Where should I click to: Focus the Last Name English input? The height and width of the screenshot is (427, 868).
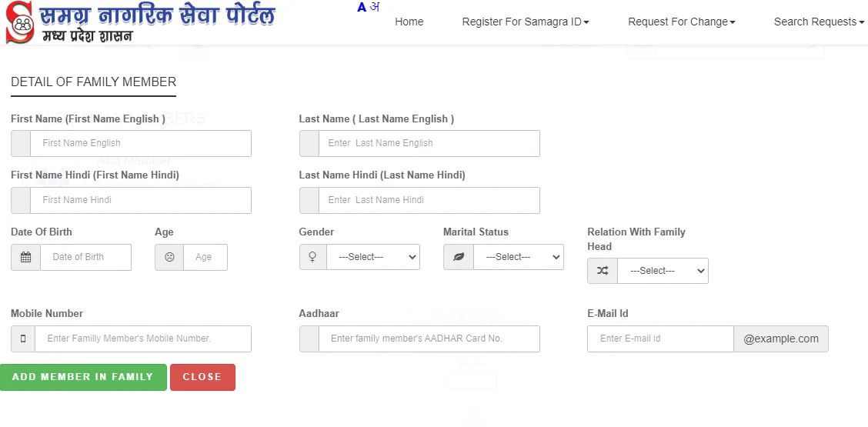click(429, 143)
